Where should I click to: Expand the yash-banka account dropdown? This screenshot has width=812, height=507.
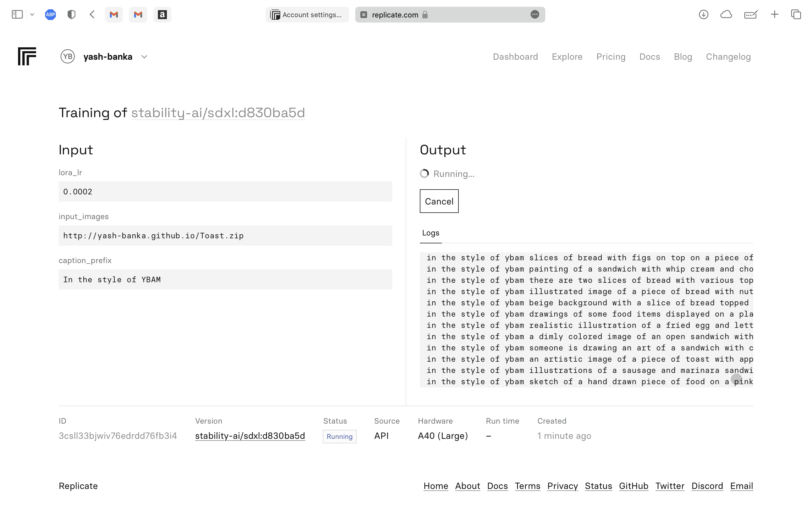pos(144,57)
